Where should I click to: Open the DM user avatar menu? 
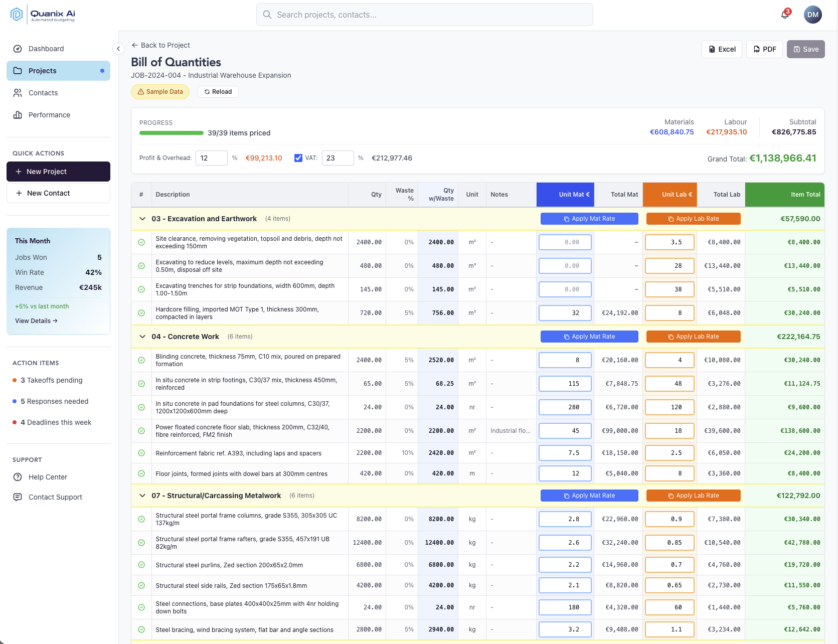click(x=812, y=15)
